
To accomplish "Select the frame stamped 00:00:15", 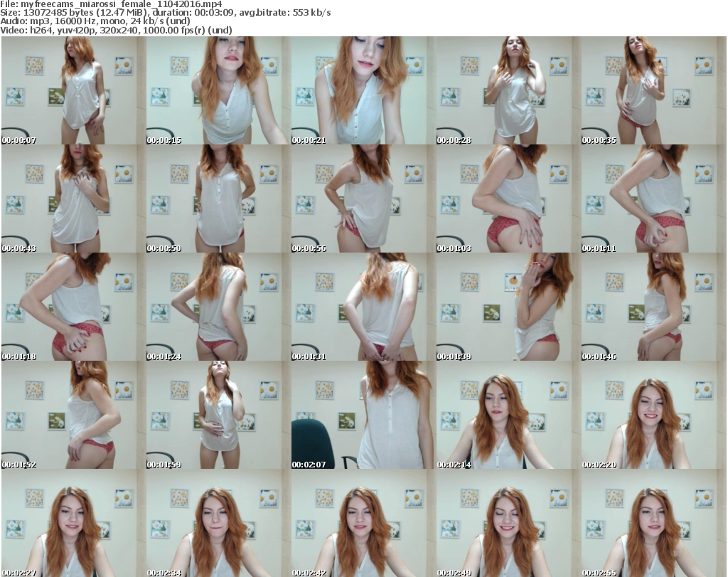I will point(218,90).
